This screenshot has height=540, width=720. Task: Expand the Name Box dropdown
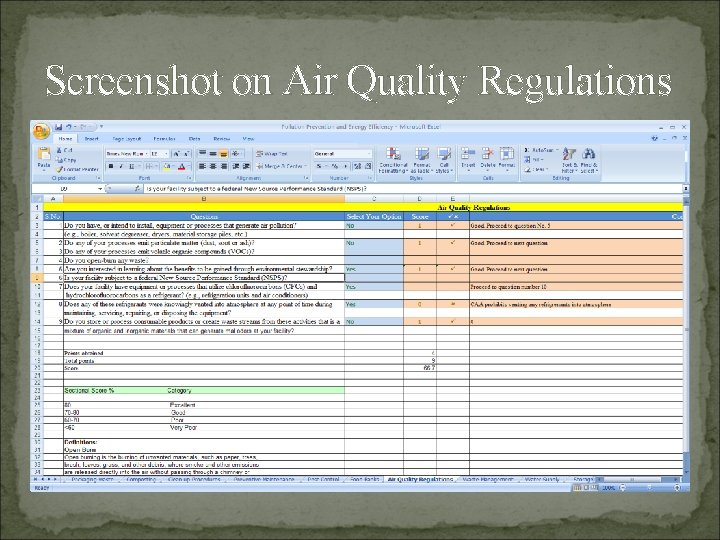(100, 189)
